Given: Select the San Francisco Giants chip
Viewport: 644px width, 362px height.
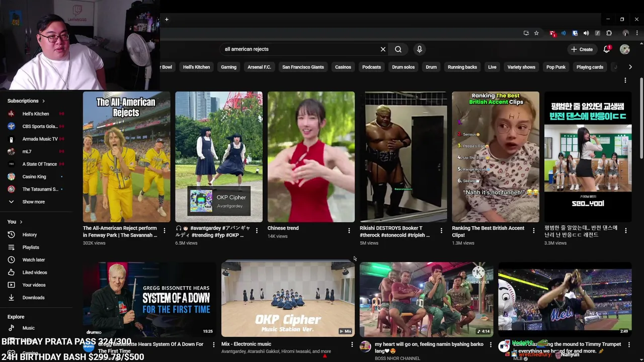Looking at the screenshot, I should click(x=303, y=67).
